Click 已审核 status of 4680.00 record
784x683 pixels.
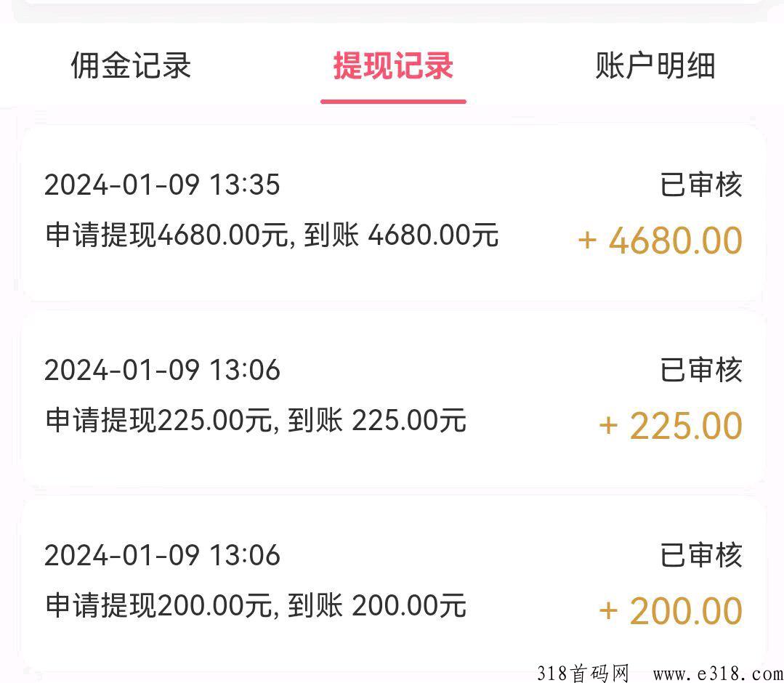tap(701, 185)
